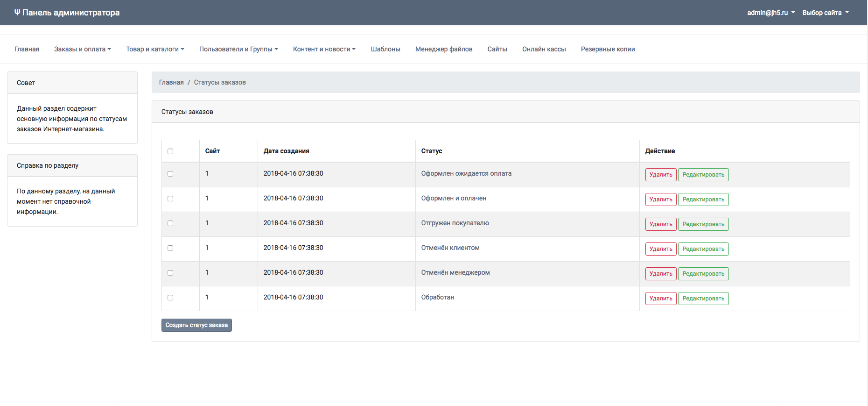868x406 pixels.
Task: Select checkbox for Отгружен покупателю row
Action: pos(170,223)
